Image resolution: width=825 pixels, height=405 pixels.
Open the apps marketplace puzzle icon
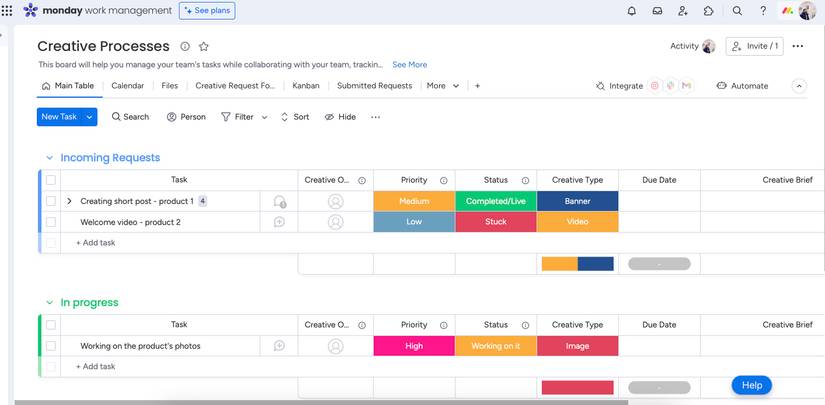coord(709,11)
